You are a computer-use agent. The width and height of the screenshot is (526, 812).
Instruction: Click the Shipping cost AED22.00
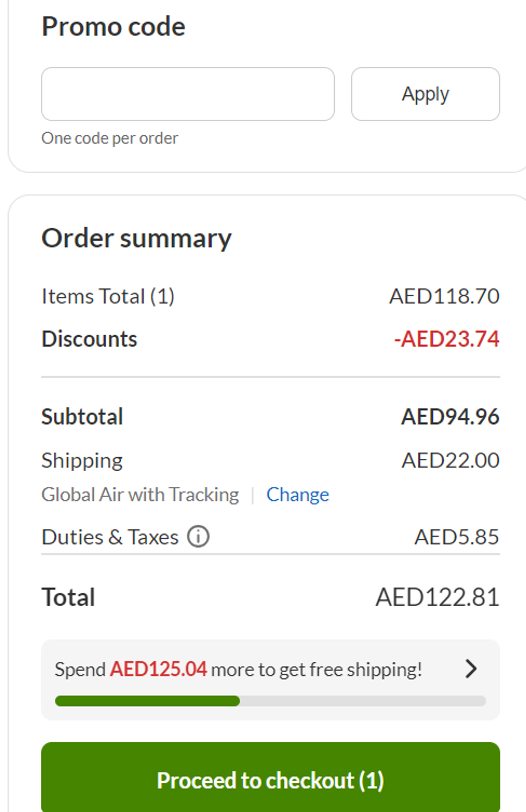(x=451, y=460)
